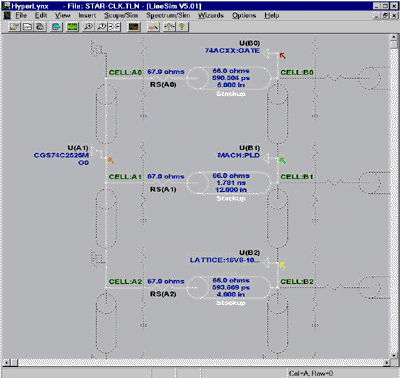Click the 12.000 in length value
The height and width of the screenshot is (378, 400).
[231, 190]
